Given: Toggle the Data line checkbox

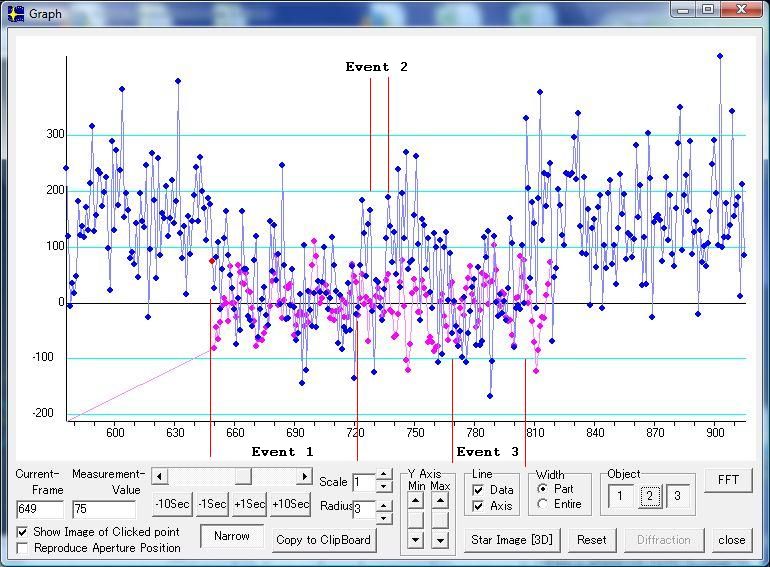Looking at the screenshot, I should click(x=477, y=490).
